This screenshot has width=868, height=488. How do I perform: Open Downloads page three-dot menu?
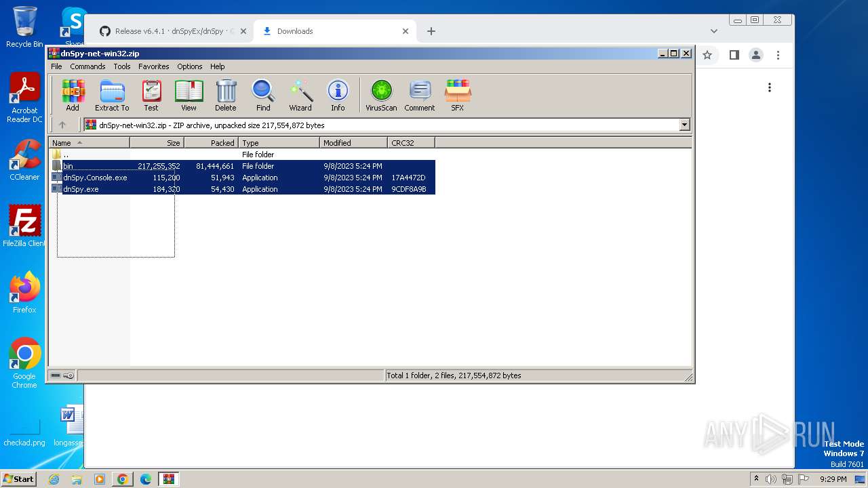[770, 87]
